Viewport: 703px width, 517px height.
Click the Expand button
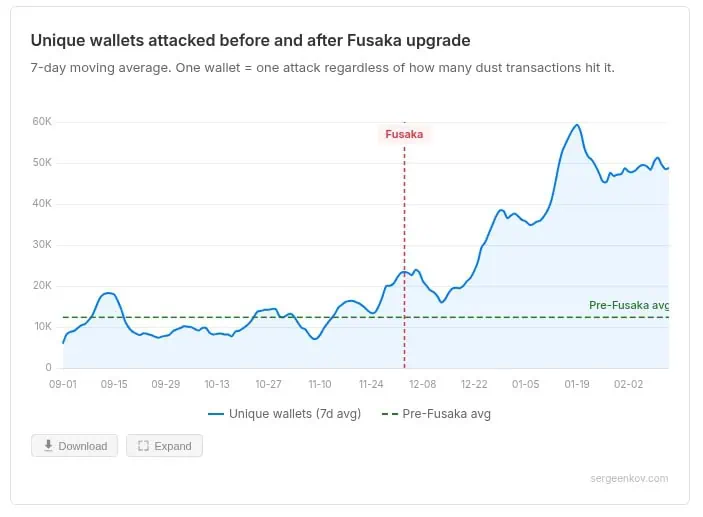(x=164, y=446)
